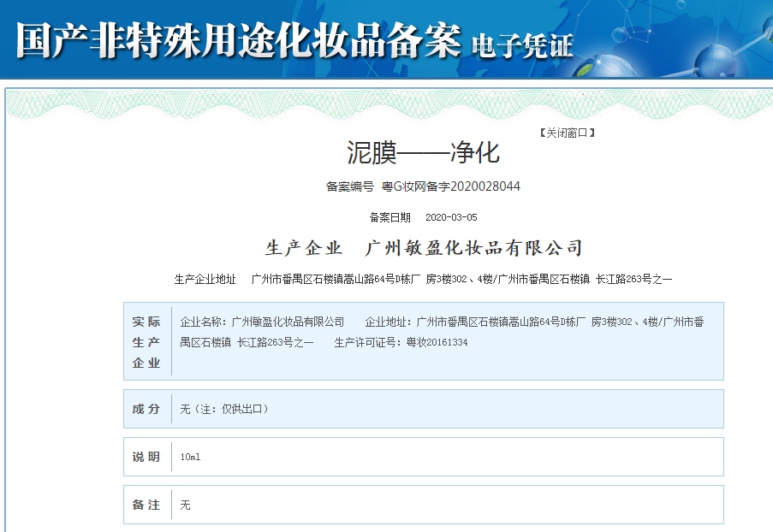Image resolution: width=773 pixels, height=532 pixels.
Task: Click the filing date 2020-03-05
Action: tap(451, 218)
